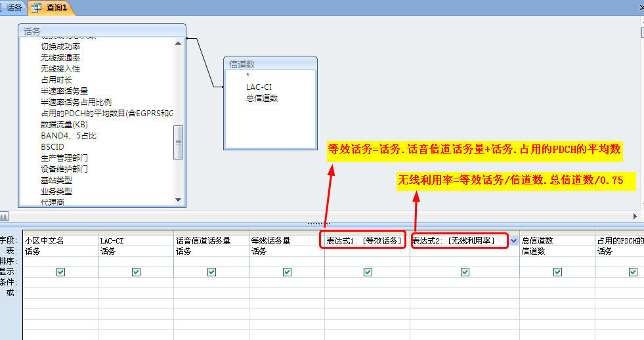Select the asterisk in 信道数 table
The height and width of the screenshot is (340, 644).
pyautogui.click(x=248, y=75)
